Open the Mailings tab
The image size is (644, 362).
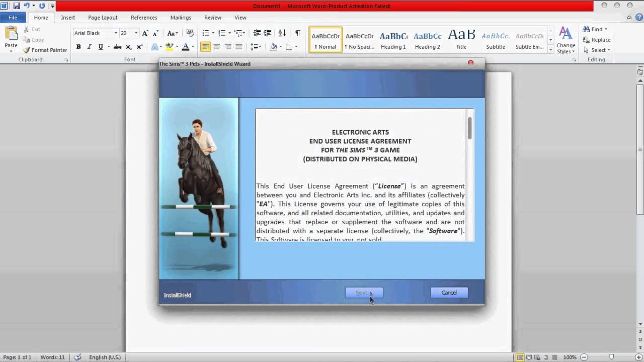(x=181, y=18)
